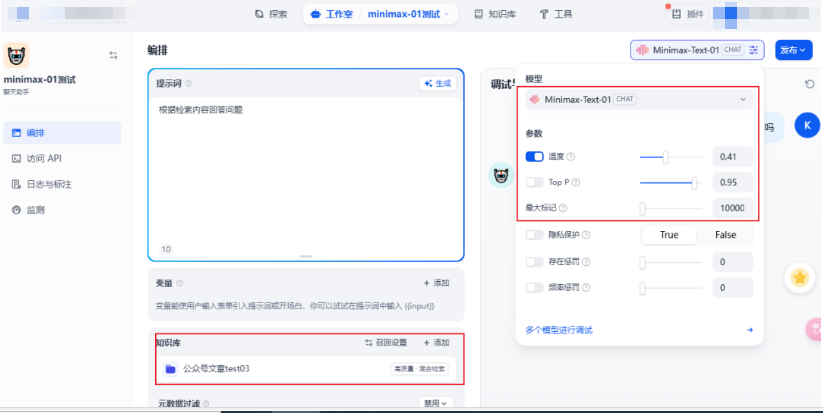Click the prompt panel resize handle bar
Image resolution: width=823 pixels, height=413 pixels.
305,256
